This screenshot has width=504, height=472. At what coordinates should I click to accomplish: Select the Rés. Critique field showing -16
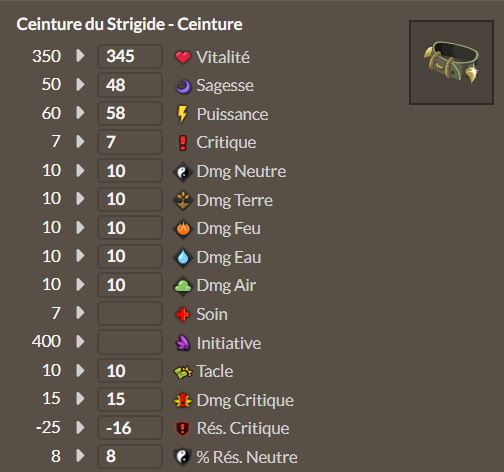coord(130,428)
